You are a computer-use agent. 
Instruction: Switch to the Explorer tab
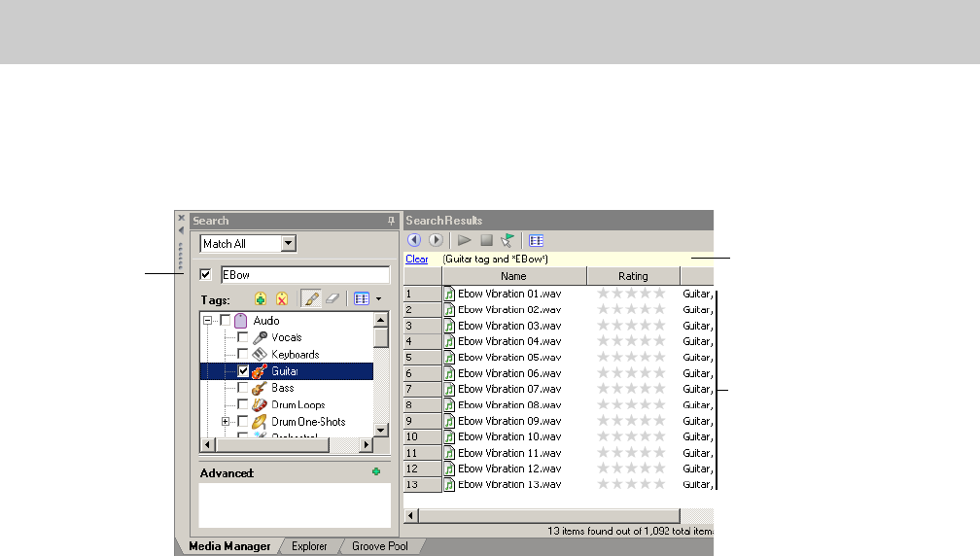309,546
